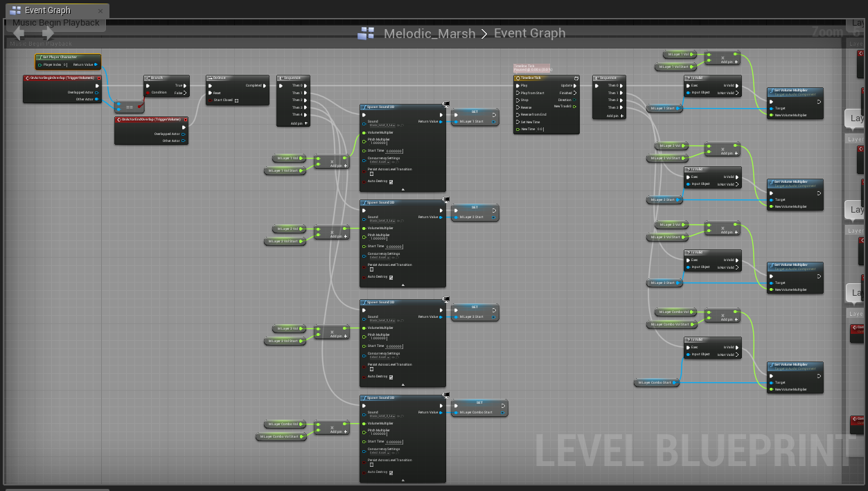The width and height of the screenshot is (868, 491).
Task: Add pin on multiply node beside Spawn Sound M Layer Combo Vol
Action: click(338, 431)
